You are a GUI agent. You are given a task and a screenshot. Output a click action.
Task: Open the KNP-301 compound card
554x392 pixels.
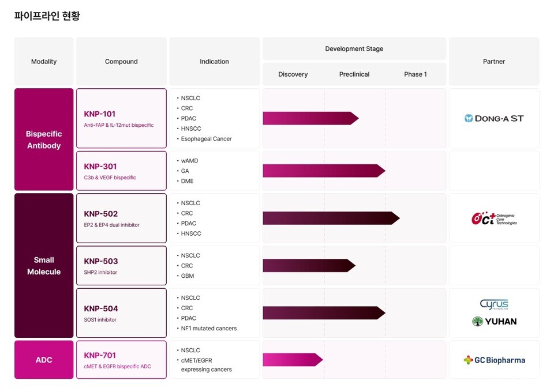[x=121, y=171]
